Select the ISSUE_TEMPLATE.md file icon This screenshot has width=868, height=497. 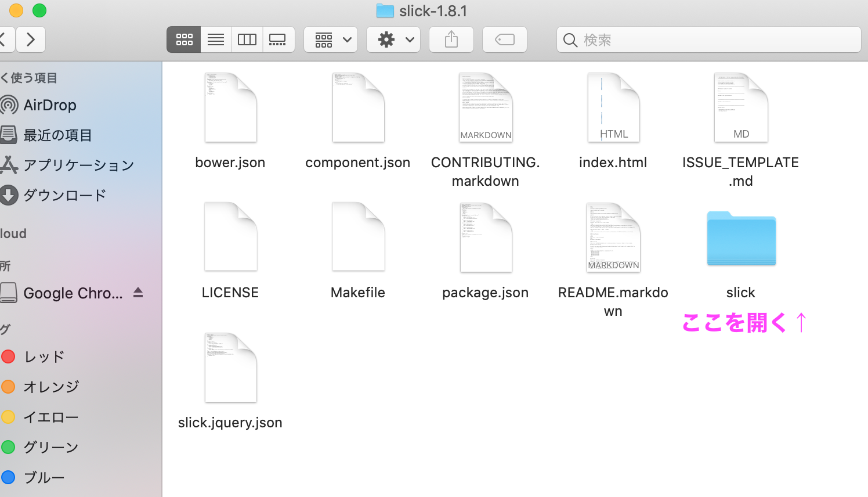coord(741,107)
